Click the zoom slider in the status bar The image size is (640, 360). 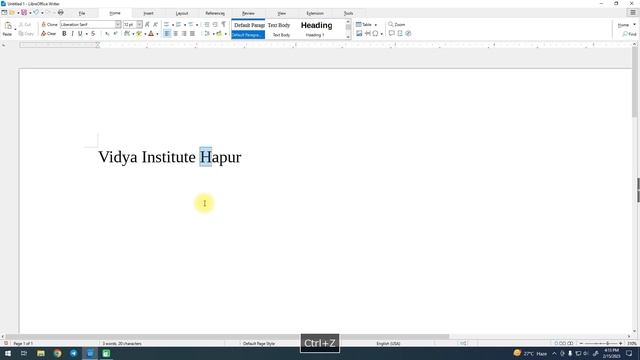601,344
